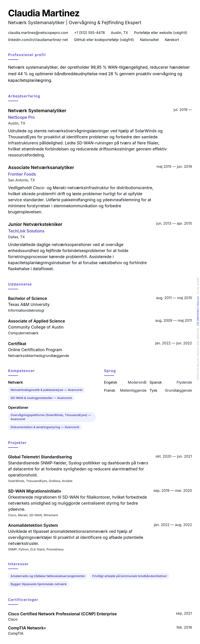Select the Amatørradio interest tag
200x644 pixels.
click(48, 576)
